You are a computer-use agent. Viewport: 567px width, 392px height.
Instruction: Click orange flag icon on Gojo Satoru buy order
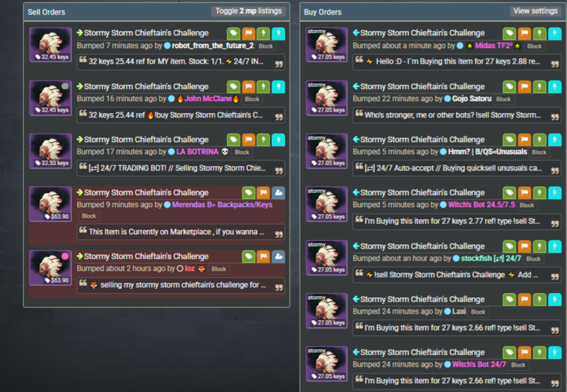(x=524, y=86)
